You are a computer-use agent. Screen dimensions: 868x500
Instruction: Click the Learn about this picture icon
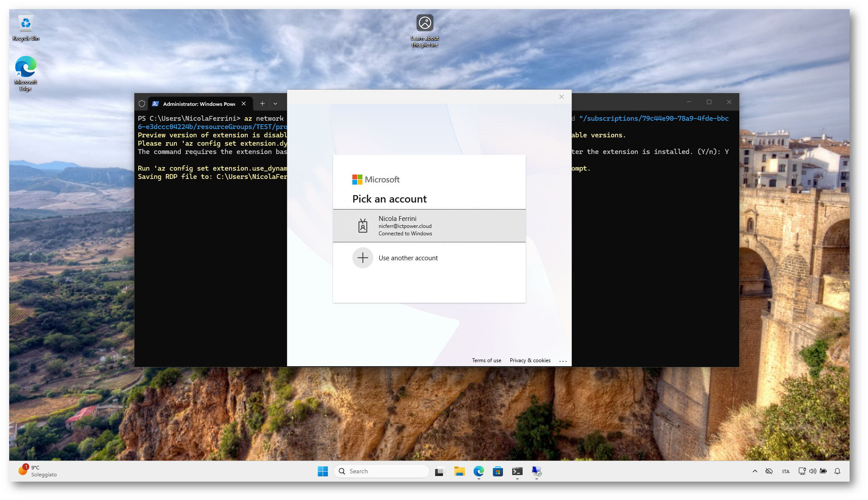[x=425, y=23]
